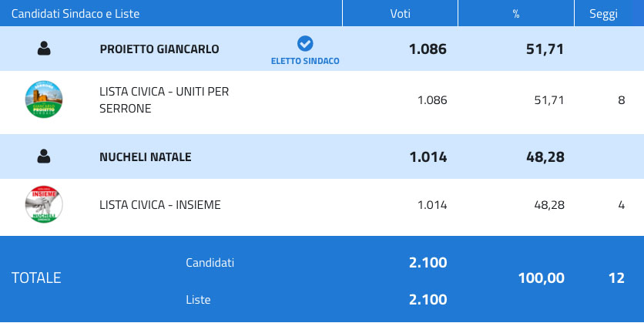This screenshot has height=323, width=644.
Task: Click the elected mayor checkmark badge
Action: [x=305, y=44]
